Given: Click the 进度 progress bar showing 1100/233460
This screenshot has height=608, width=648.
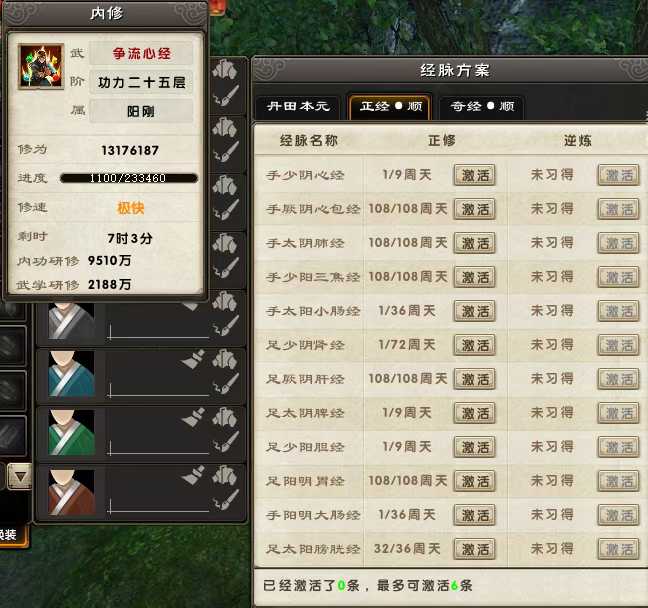Looking at the screenshot, I should tap(129, 178).
